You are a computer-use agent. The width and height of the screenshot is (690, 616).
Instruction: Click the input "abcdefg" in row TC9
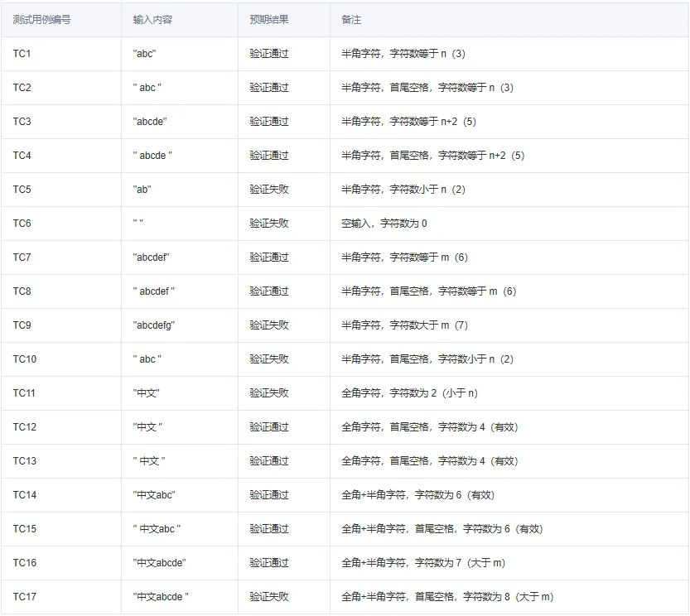coord(154,325)
